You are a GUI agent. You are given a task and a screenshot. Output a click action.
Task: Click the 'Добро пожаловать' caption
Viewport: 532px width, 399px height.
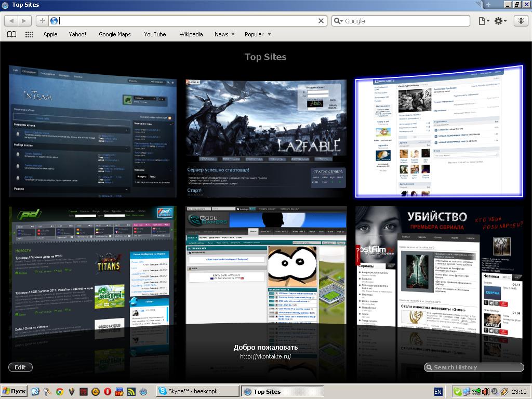pyautogui.click(x=265, y=347)
